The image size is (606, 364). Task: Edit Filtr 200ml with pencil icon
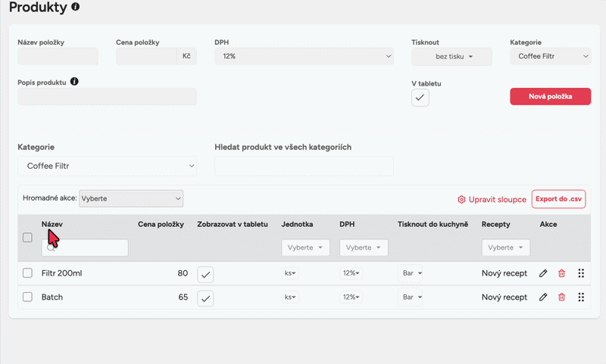coord(543,273)
